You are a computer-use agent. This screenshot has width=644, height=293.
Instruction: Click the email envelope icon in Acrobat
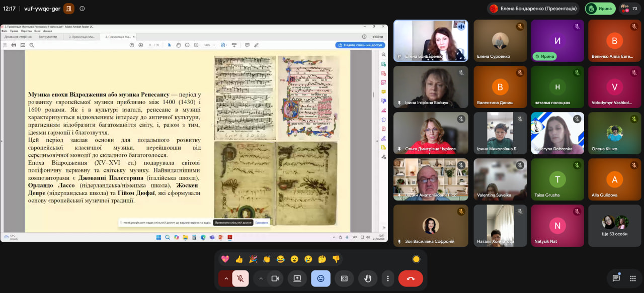coord(23,45)
